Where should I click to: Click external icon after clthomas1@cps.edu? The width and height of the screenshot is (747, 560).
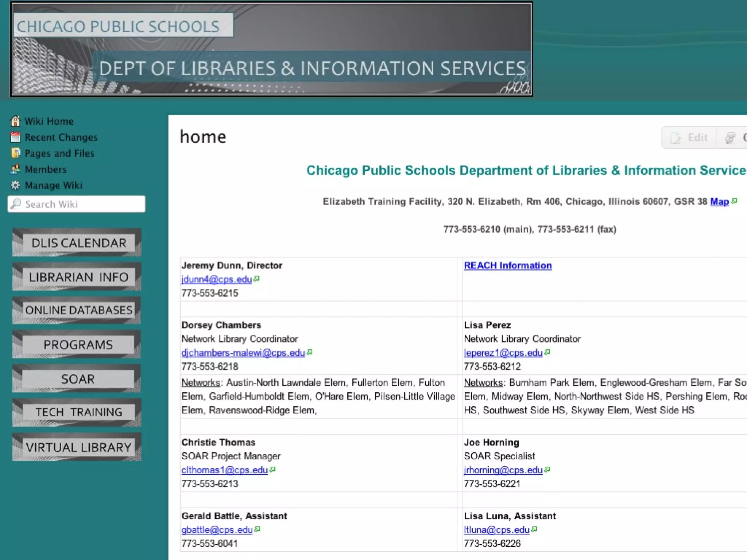[272, 470]
